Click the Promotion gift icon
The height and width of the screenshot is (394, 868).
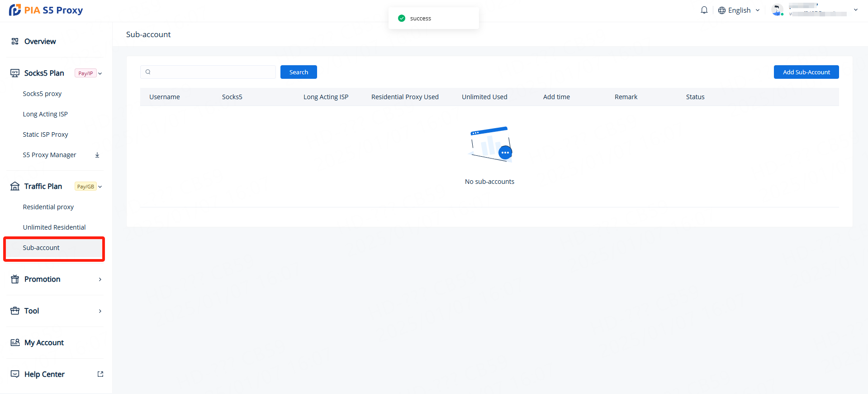pos(15,279)
